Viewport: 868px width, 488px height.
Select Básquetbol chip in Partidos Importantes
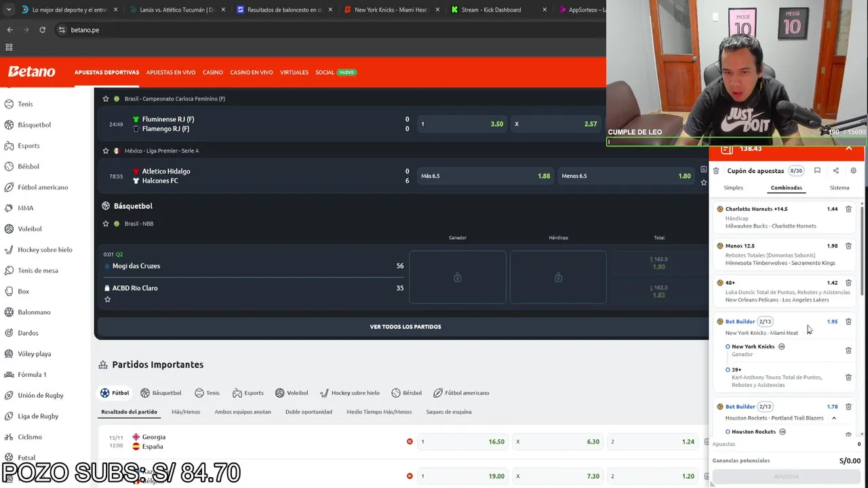[161, 393]
